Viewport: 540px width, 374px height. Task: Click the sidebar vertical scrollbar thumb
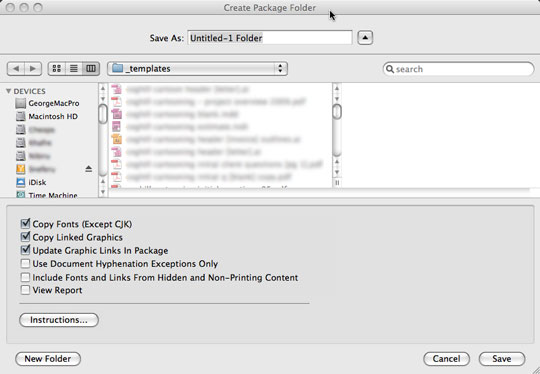103,114
